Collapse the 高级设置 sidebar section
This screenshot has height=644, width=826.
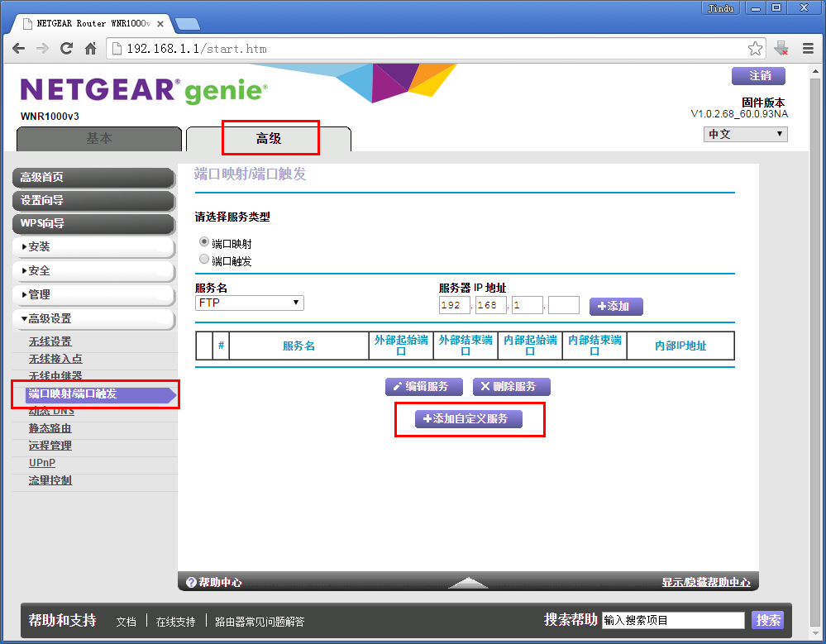(x=93, y=318)
